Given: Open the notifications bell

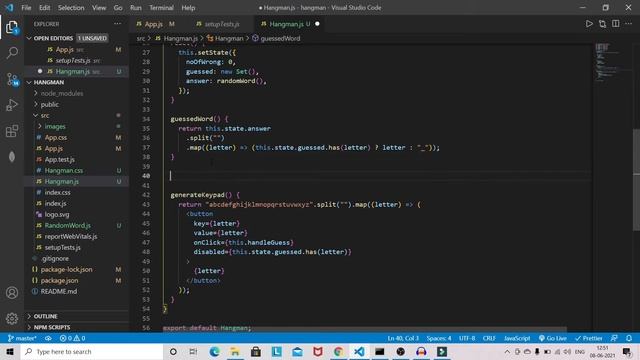Looking at the screenshot, I should (x=629, y=338).
